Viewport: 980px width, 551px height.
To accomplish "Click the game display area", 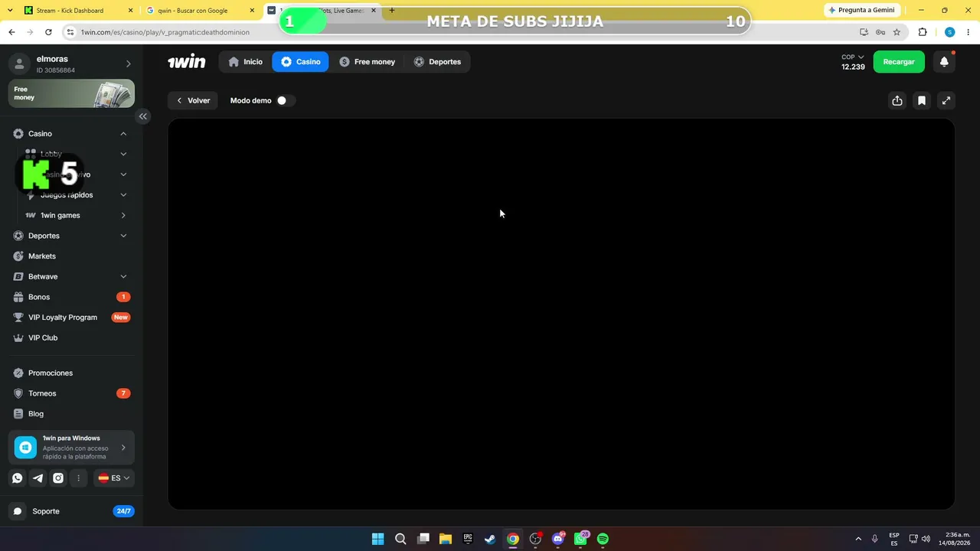I will [x=561, y=314].
